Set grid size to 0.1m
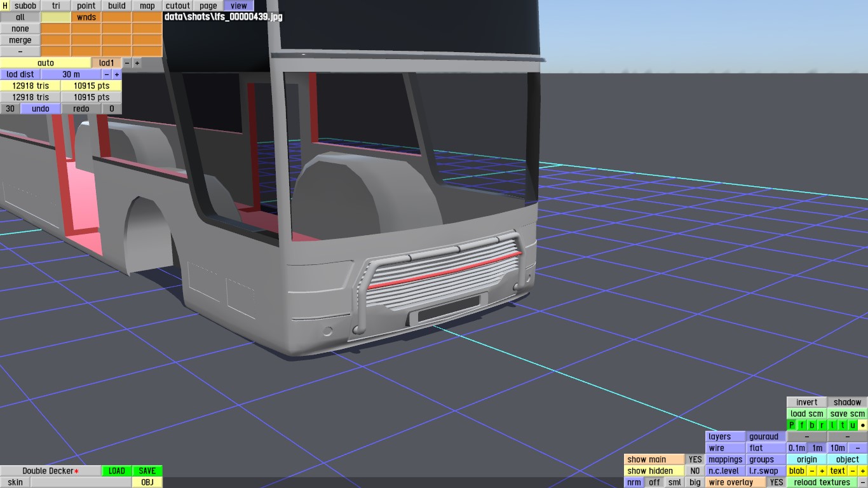Viewport: 868px width, 488px height. [x=797, y=448]
